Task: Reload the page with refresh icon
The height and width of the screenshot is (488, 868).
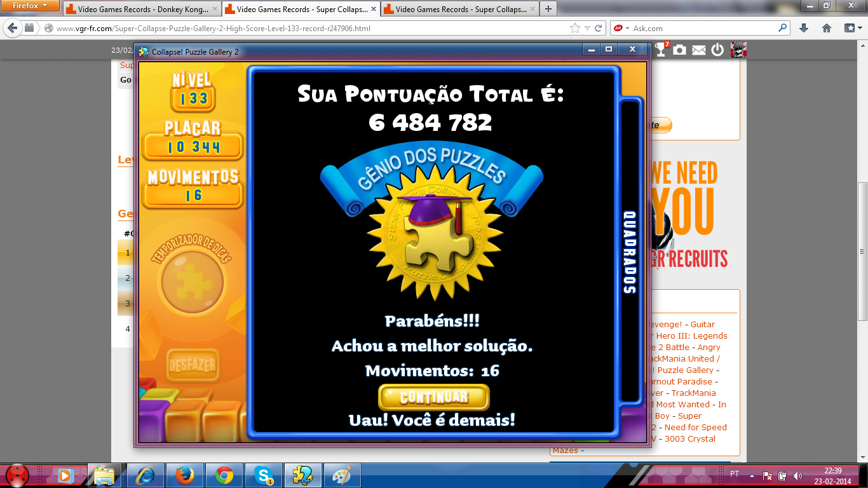Action: (x=599, y=29)
